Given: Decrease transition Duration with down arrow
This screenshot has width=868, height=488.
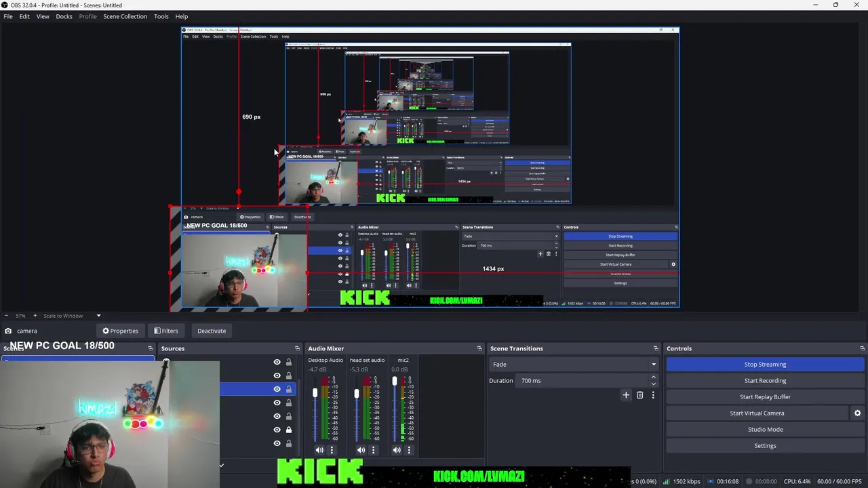Looking at the screenshot, I should (654, 384).
